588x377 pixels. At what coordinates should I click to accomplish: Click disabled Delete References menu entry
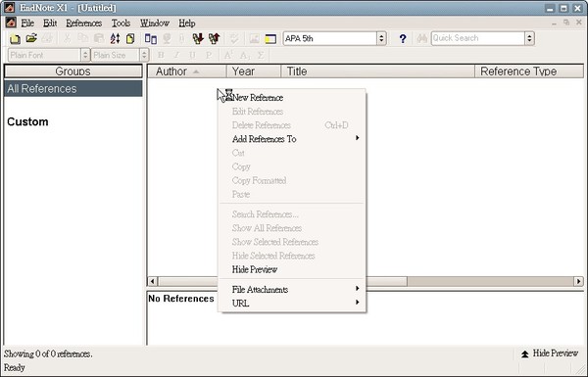pos(292,125)
